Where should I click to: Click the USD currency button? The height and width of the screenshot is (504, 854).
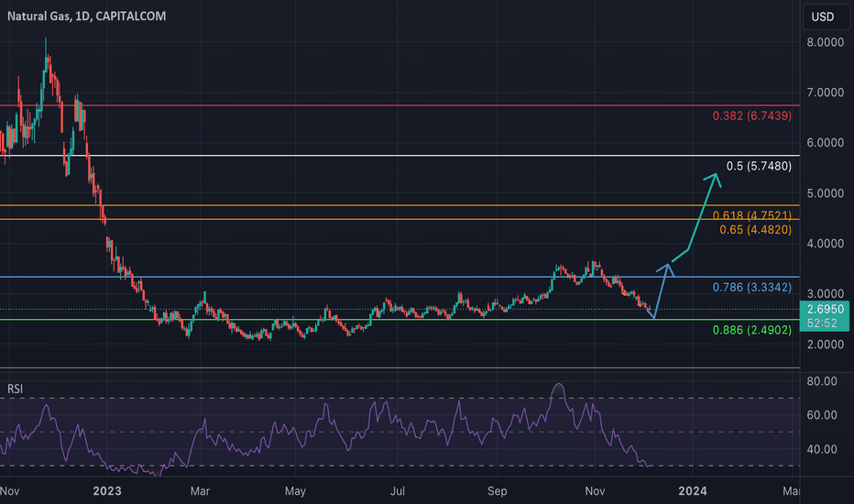pyautogui.click(x=825, y=16)
